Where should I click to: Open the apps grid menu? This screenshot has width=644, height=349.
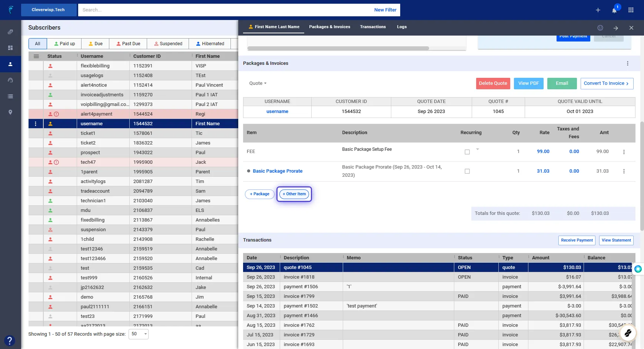631,10
